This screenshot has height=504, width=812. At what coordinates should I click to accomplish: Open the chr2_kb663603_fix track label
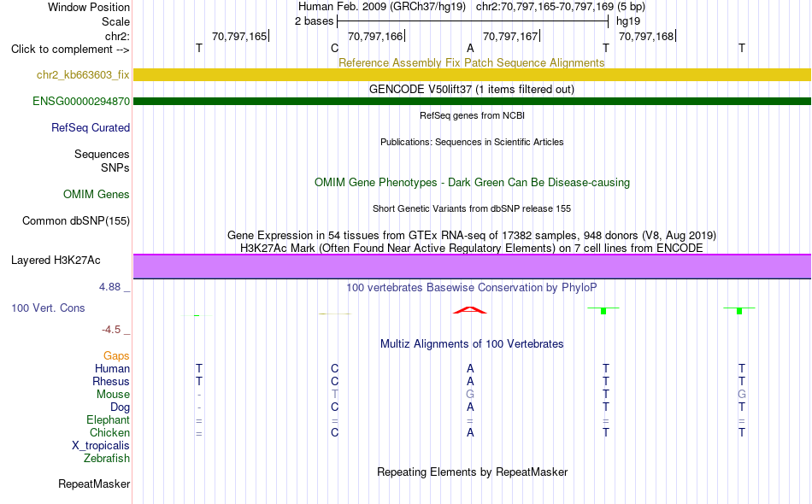pyautogui.click(x=83, y=75)
